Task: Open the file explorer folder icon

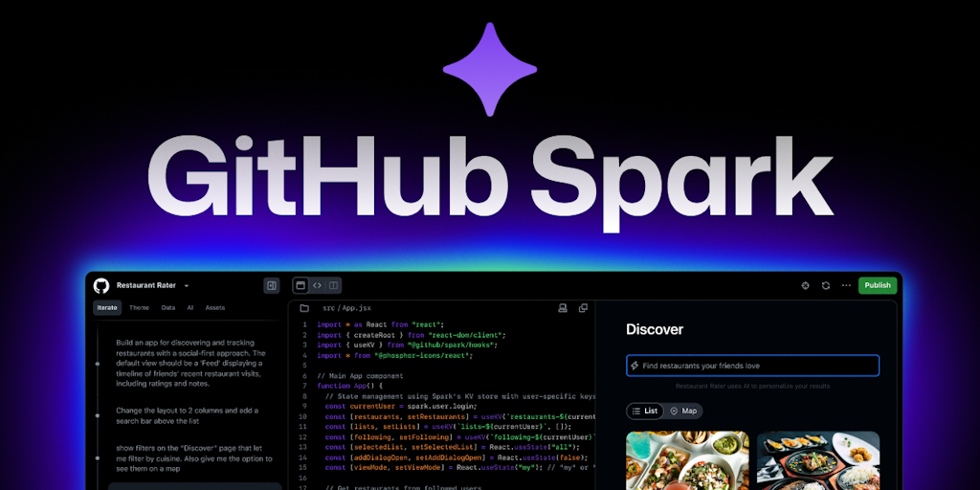Action: click(x=304, y=308)
